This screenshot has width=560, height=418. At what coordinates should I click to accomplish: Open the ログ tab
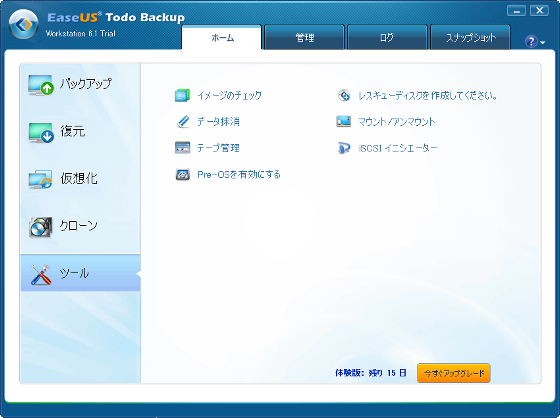tap(388, 37)
